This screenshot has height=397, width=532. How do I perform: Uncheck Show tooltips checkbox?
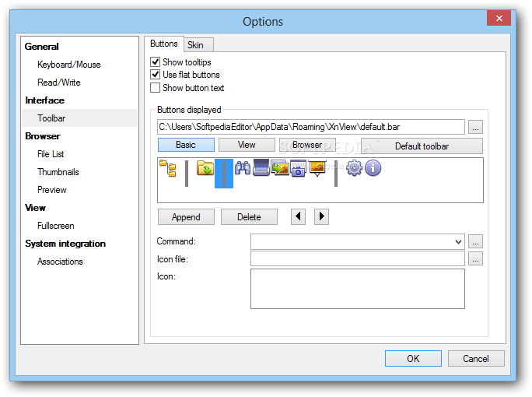pyautogui.click(x=156, y=61)
